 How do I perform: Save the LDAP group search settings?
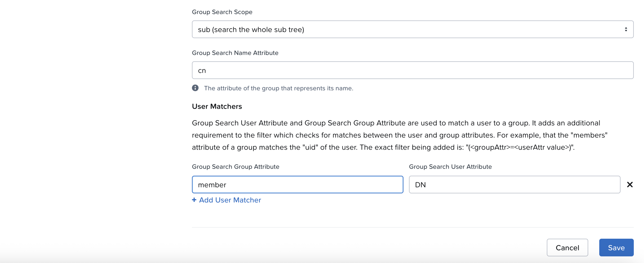click(x=616, y=248)
